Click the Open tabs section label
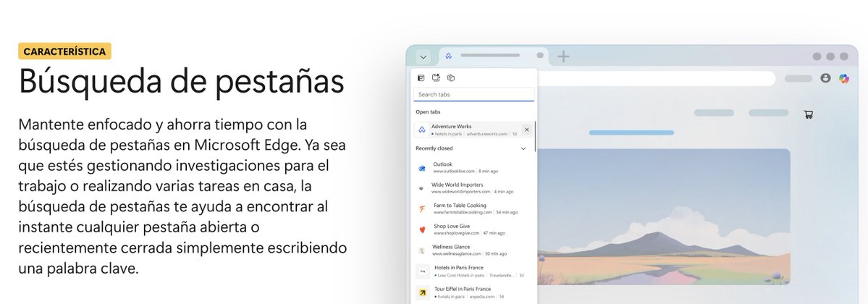The image size is (868, 304). pyautogui.click(x=428, y=112)
